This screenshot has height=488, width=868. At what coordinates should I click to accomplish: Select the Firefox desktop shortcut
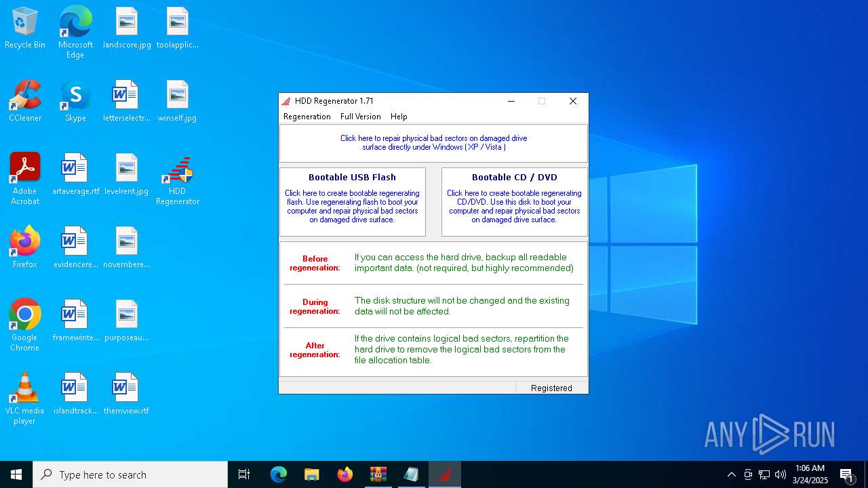25,248
